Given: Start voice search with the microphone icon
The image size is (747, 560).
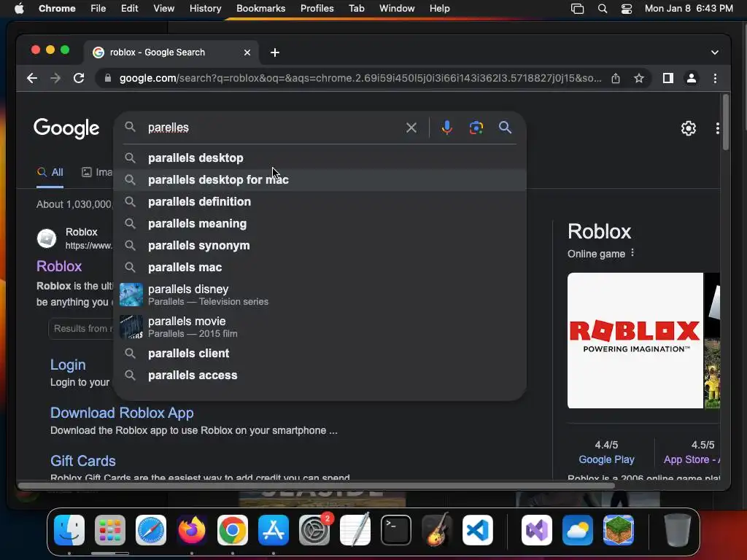Looking at the screenshot, I should pos(447,128).
